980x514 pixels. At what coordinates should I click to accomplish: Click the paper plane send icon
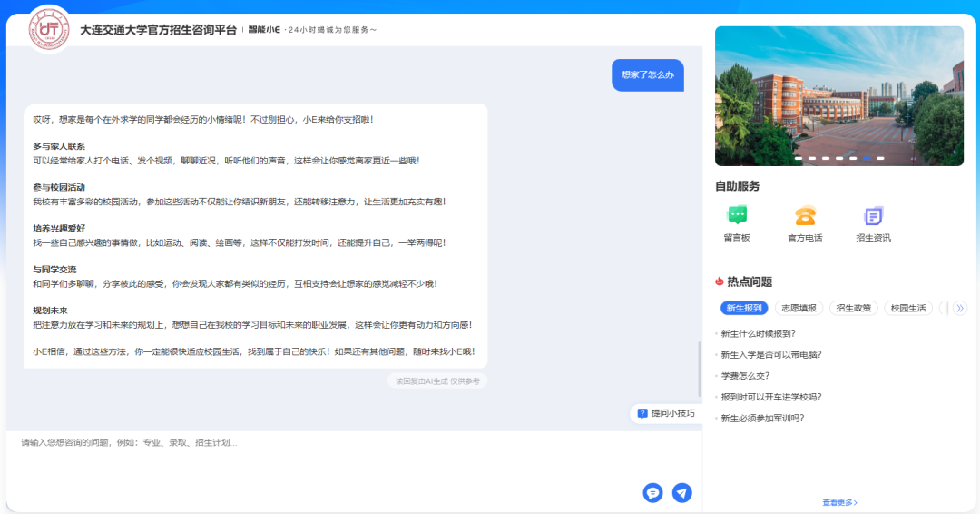pos(682,493)
